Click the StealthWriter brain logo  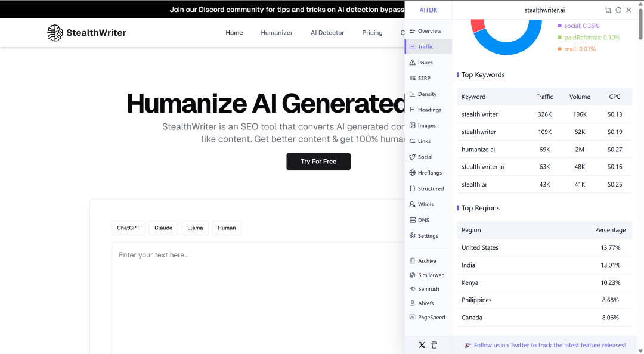point(55,33)
